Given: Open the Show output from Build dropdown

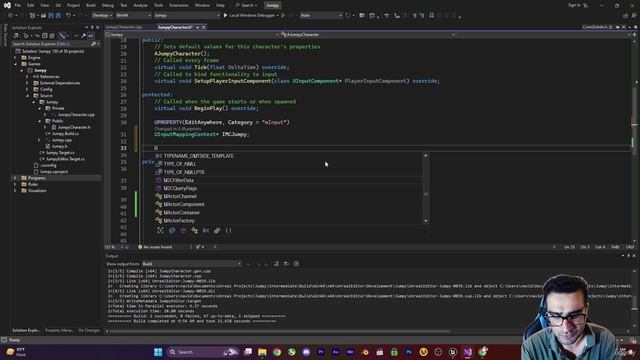Looking at the screenshot, I should click(x=191, y=264).
